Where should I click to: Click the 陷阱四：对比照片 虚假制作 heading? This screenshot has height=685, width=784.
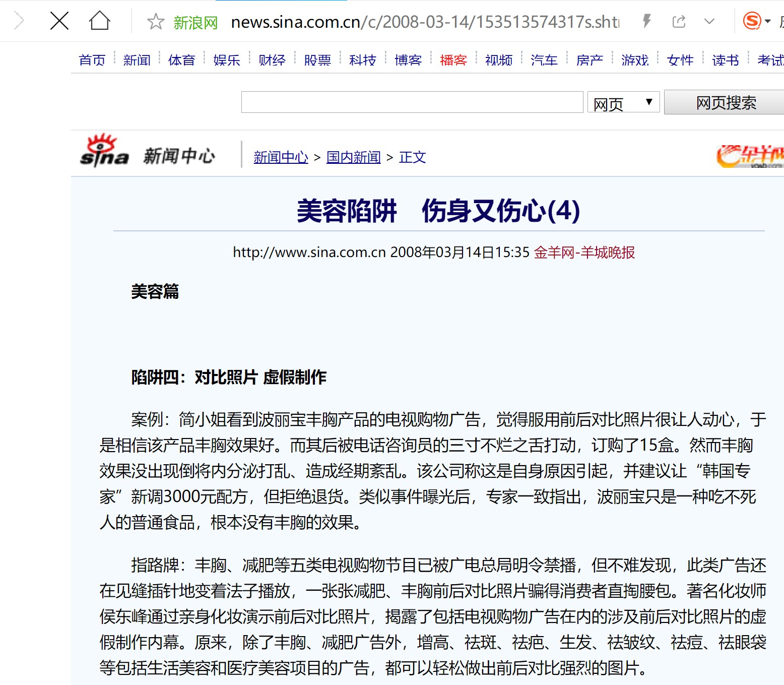[x=229, y=377]
